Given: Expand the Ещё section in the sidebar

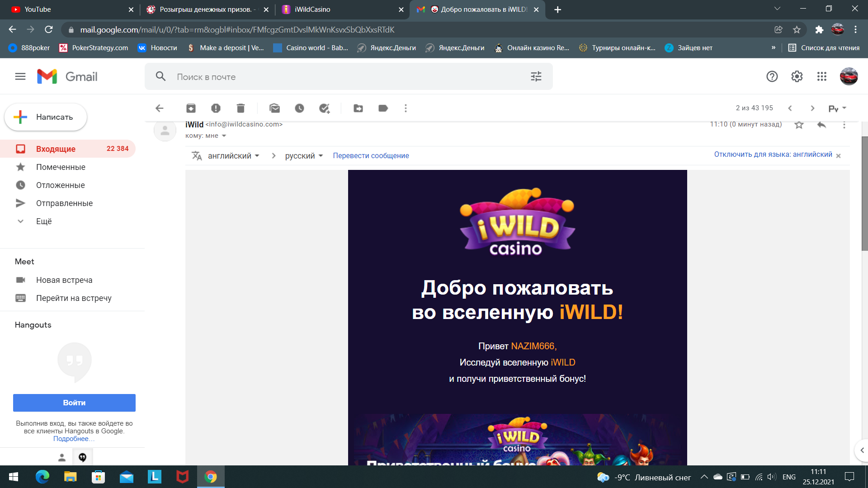Looking at the screenshot, I should pyautogui.click(x=44, y=221).
